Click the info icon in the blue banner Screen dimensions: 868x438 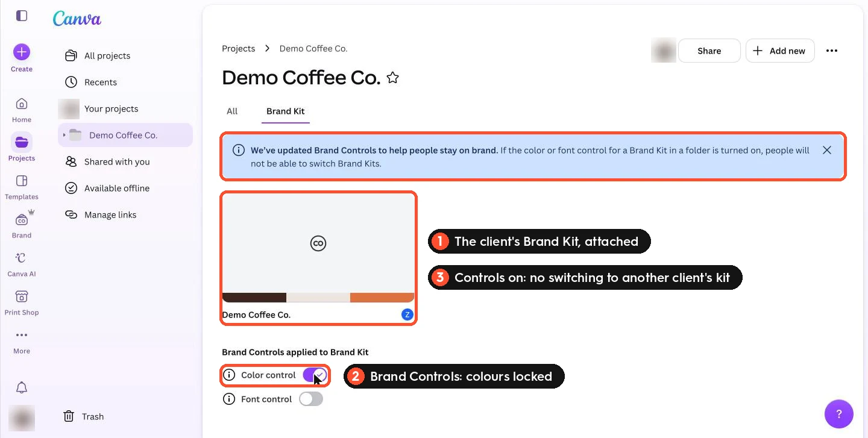click(239, 150)
